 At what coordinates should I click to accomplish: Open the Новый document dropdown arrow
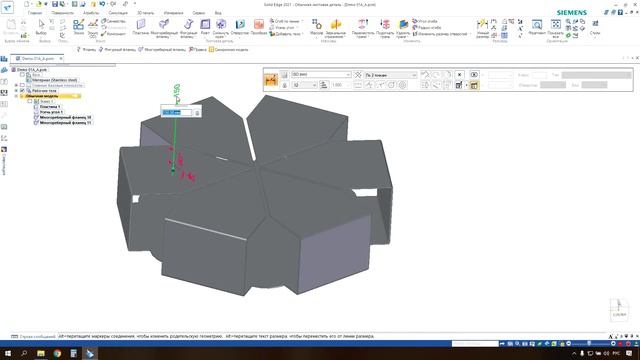click(31, 4)
